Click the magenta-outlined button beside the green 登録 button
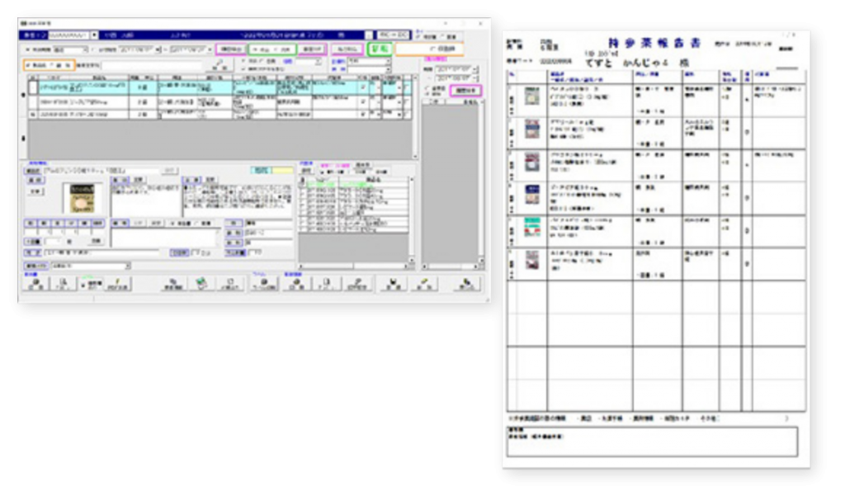This screenshot has width=845, height=504. [347, 49]
